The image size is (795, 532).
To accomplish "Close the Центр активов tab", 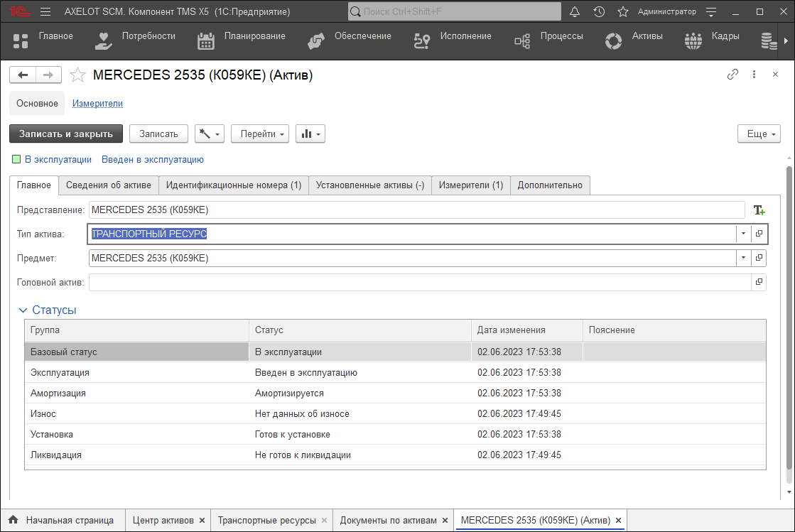I will 202,521.
